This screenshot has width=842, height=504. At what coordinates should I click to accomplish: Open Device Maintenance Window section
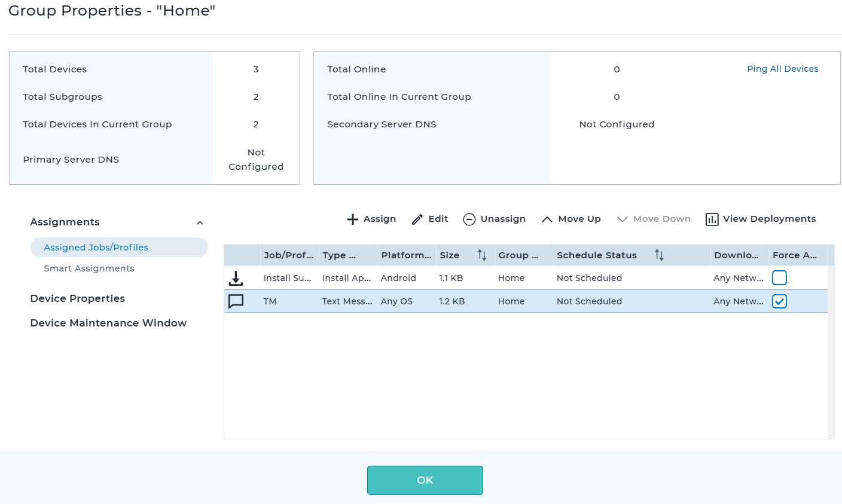pyautogui.click(x=108, y=323)
